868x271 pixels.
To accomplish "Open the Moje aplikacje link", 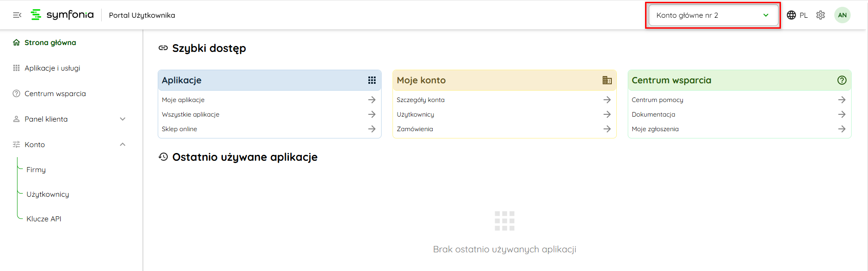I will (183, 100).
